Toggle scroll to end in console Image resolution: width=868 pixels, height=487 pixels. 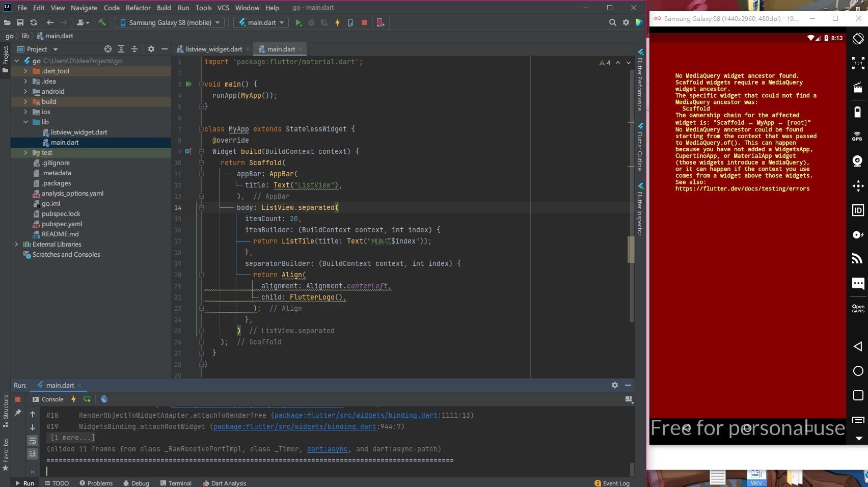click(33, 453)
